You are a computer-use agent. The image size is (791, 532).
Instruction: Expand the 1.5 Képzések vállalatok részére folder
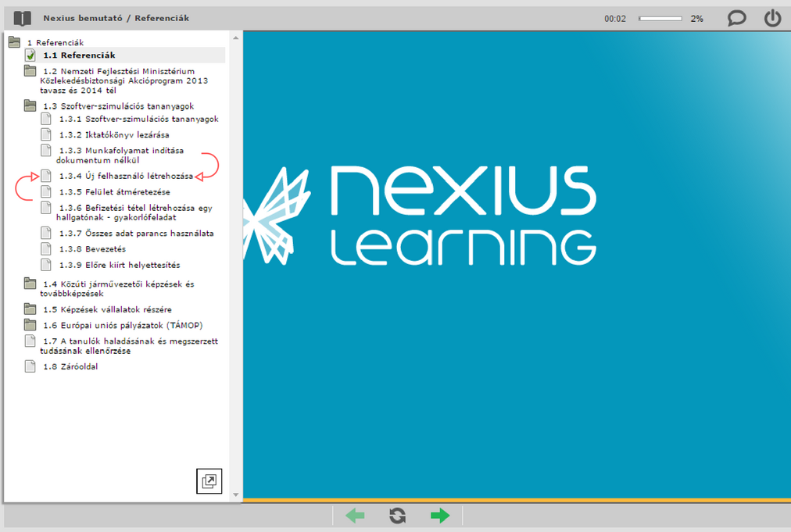tap(30, 309)
